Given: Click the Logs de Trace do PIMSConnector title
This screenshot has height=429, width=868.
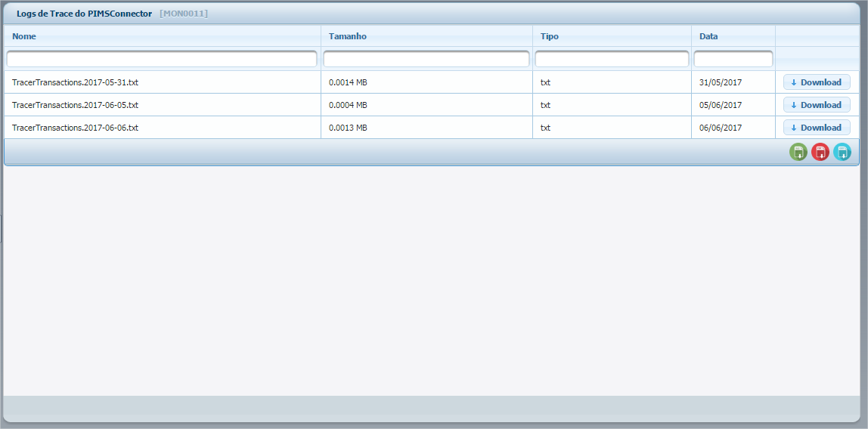Looking at the screenshot, I should [84, 14].
